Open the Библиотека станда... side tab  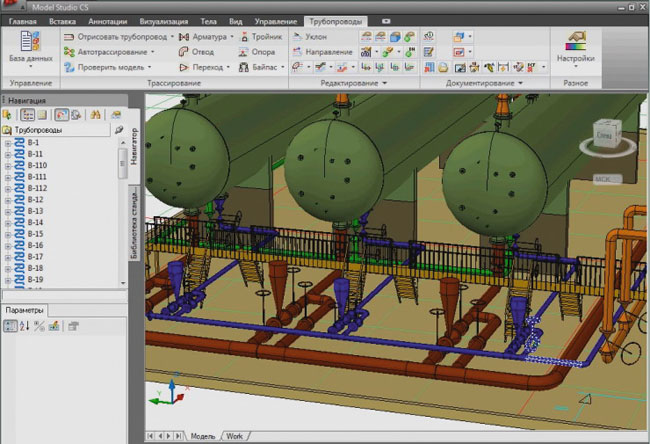pyautogui.click(x=133, y=224)
